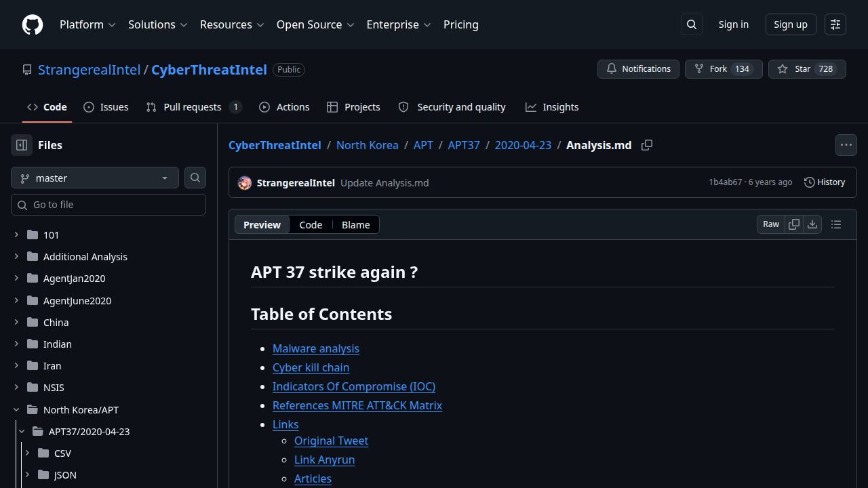The height and width of the screenshot is (488, 868).
Task: Collapse the file tree side panel icon
Action: [22, 145]
